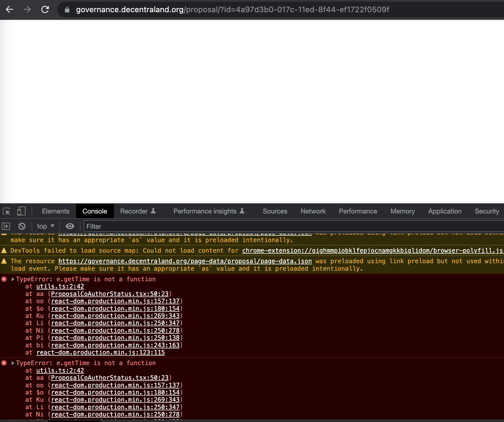Clear console with the ban icon
504x422 pixels.
[x=22, y=226]
